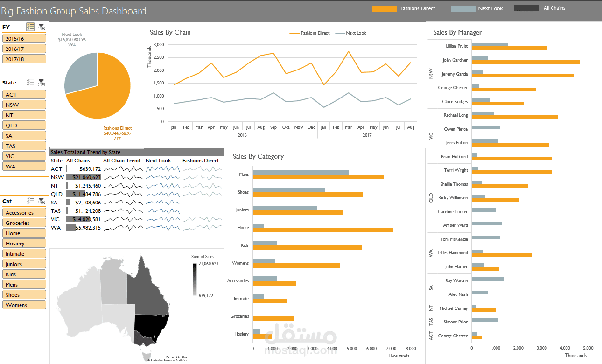Select WA in the State slicer
This screenshot has height=364, width=602.
(x=24, y=166)
